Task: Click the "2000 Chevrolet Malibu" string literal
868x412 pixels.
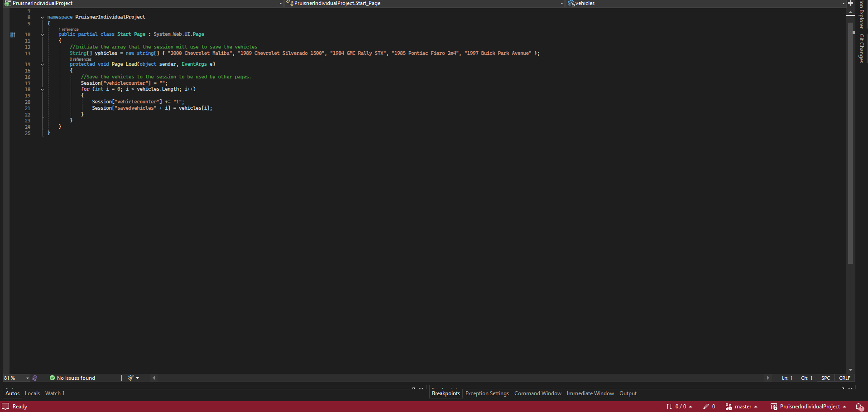Action: [200, 53]
